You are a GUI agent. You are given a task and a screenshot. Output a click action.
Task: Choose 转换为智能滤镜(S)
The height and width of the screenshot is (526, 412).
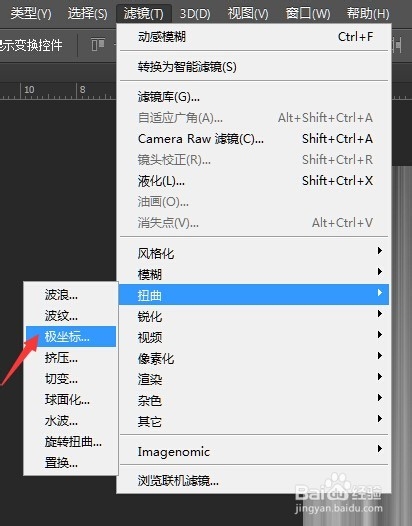pos(254,67)
